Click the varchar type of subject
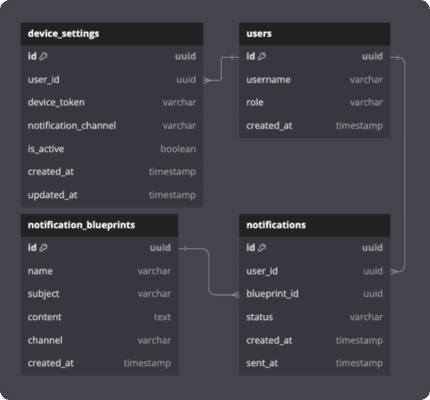Viewport: 430px width, 400px height. [x=154, y=294]
